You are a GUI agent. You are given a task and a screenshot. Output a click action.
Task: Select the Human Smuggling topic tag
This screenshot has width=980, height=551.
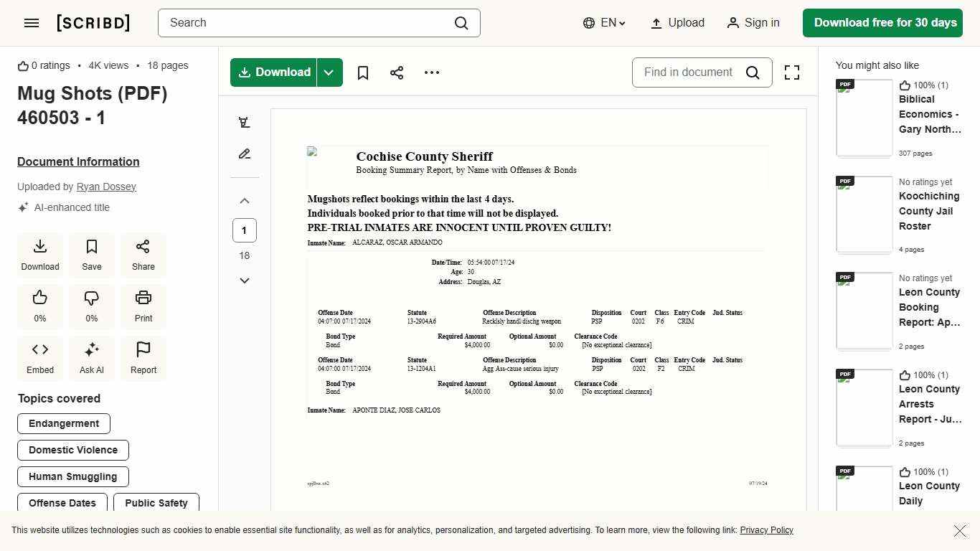tap(72, 476)
